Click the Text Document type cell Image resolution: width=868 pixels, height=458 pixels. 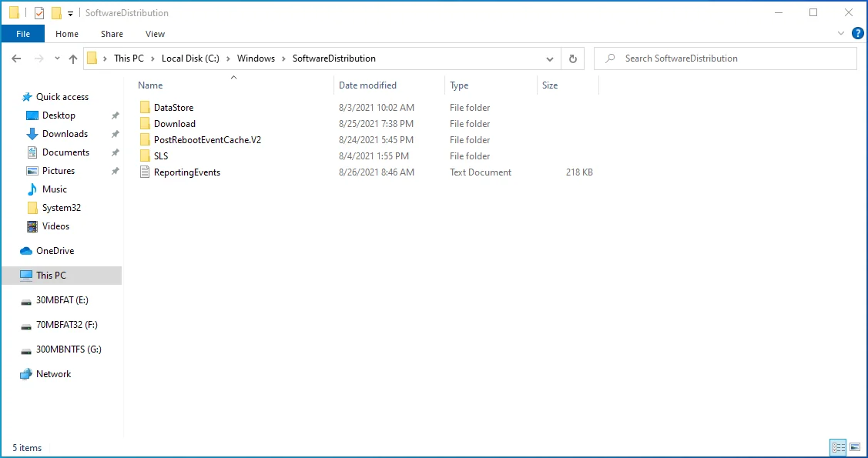pyautogui.click(x=481, y=172)
